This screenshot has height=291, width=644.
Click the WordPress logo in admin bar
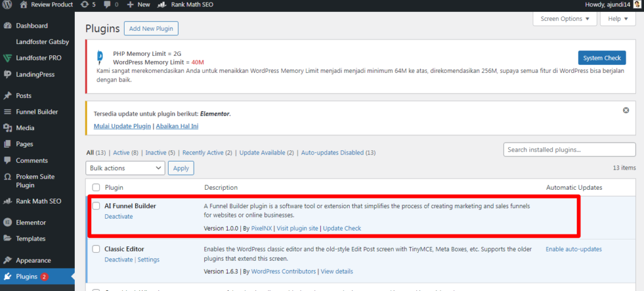8,4
